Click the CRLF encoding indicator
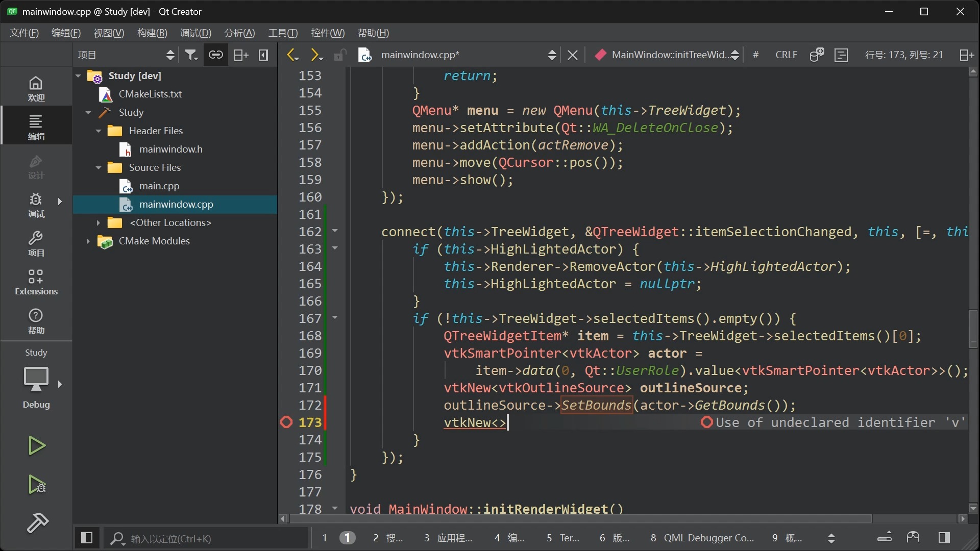 coord(785,55)
